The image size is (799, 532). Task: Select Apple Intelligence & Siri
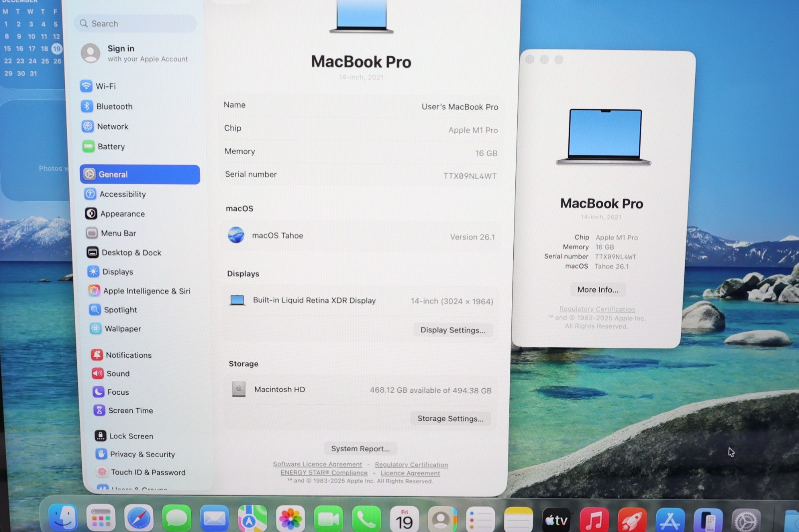pyautogui.click(x=146, y=291)
